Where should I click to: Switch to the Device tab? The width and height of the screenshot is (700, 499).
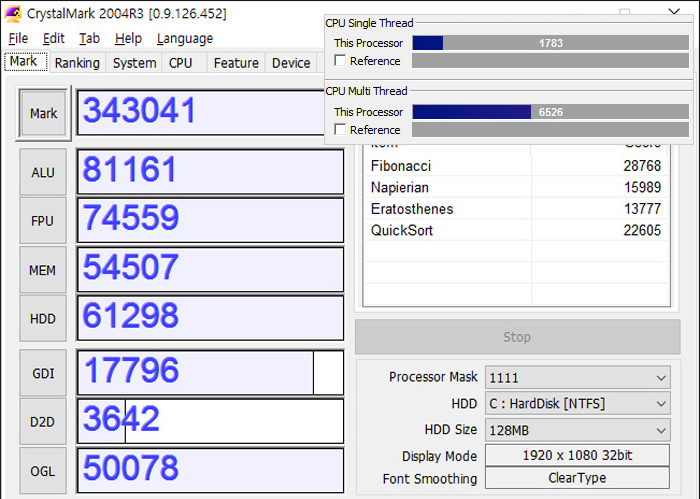tap(291, 63)
